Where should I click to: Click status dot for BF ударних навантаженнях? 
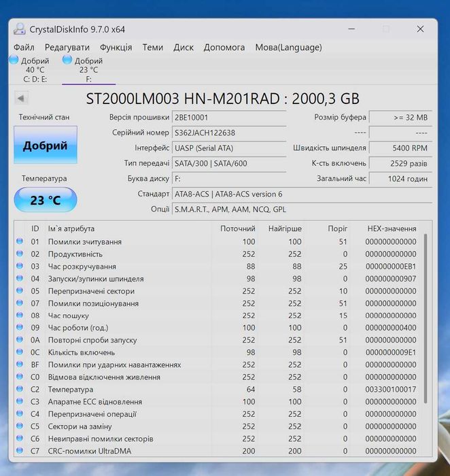[20, 364]
